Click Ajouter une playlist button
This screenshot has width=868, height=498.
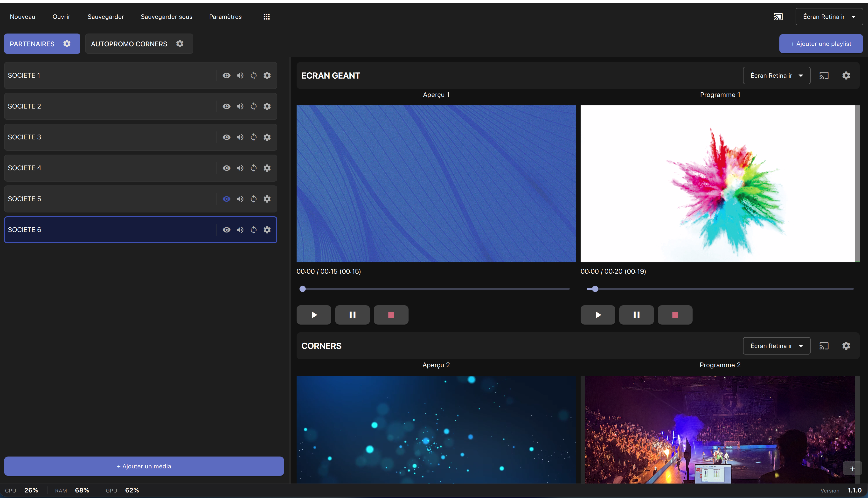point(820,44)
